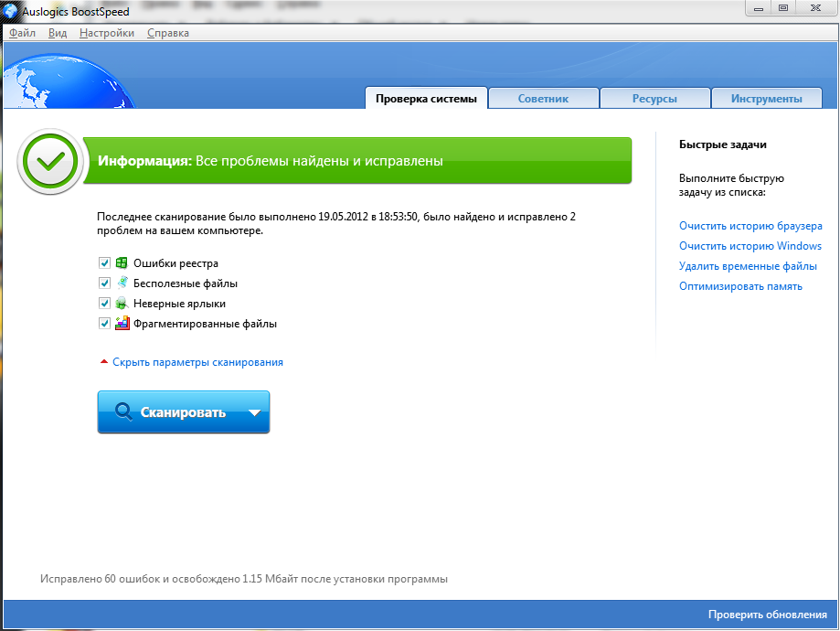Screen dimensions: 840x631
Task: Click the magnifier icon on Сканировать button
Action: pyautogui.click(x=123, y=412)
